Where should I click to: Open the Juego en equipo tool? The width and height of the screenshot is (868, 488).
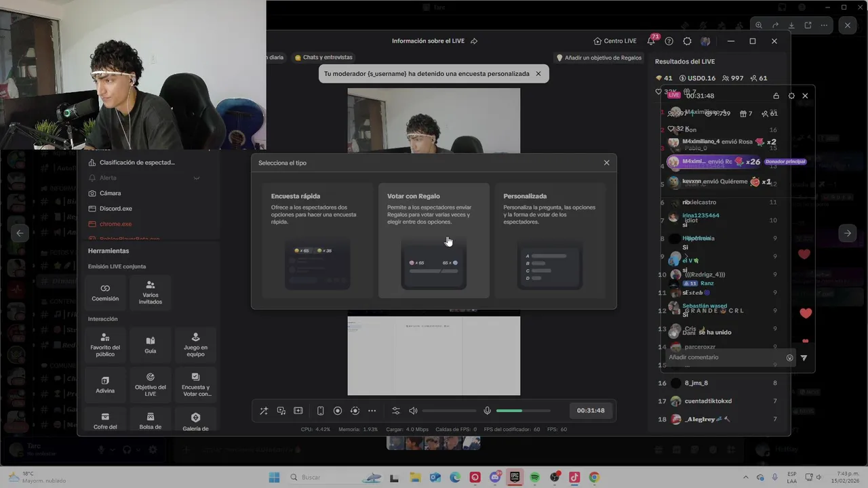tap(195, 344)
